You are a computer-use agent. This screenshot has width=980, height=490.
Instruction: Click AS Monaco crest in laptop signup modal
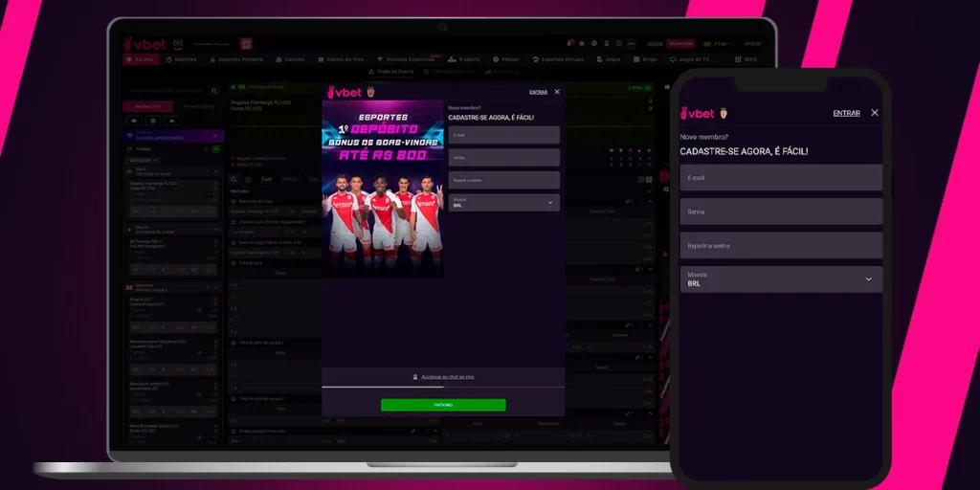370,92
